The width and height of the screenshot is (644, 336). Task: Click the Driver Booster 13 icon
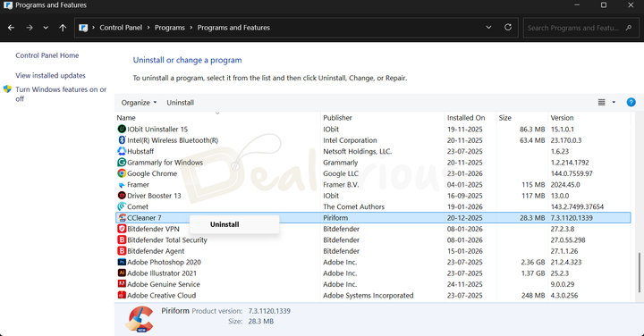[122, 196]
